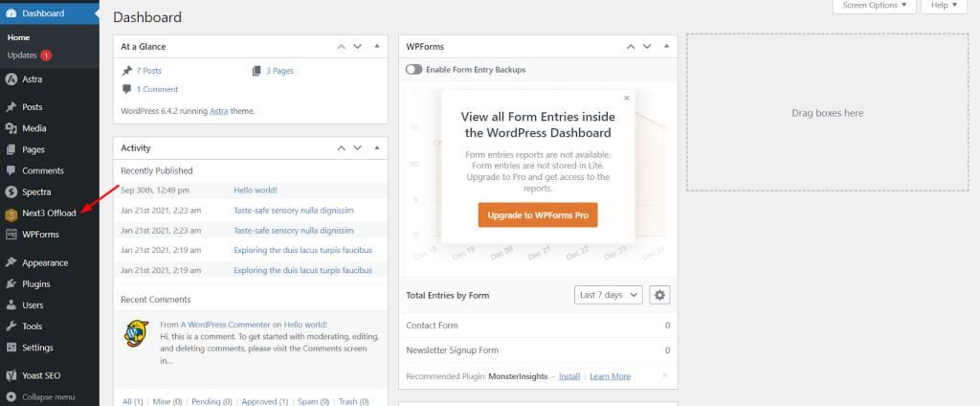This screenshot has height=406, width=980.
Task: Click the Next3 Offload hexagon icon
Action: coord(11,214)
